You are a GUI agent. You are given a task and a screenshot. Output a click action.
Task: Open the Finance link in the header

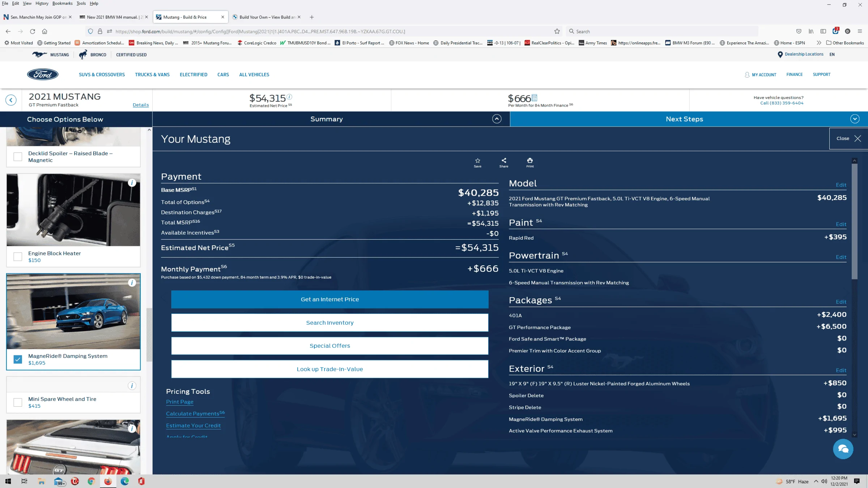click(794, 74)
